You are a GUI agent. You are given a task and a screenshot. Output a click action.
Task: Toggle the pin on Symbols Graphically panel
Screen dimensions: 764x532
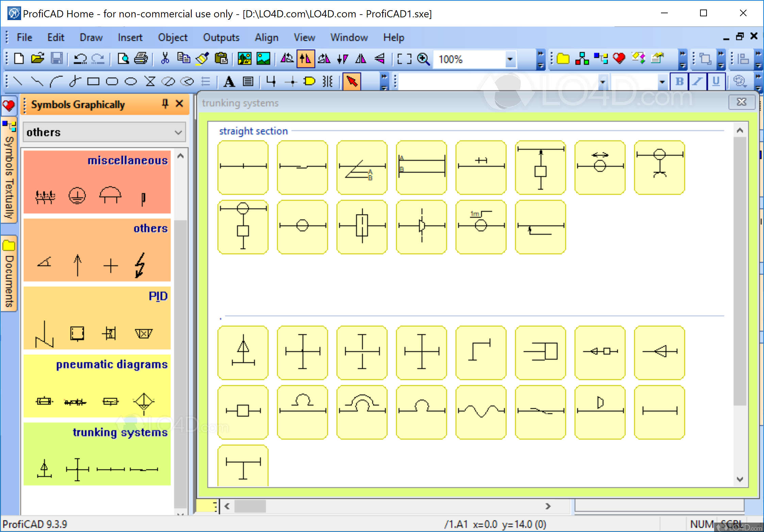[165, 104]
